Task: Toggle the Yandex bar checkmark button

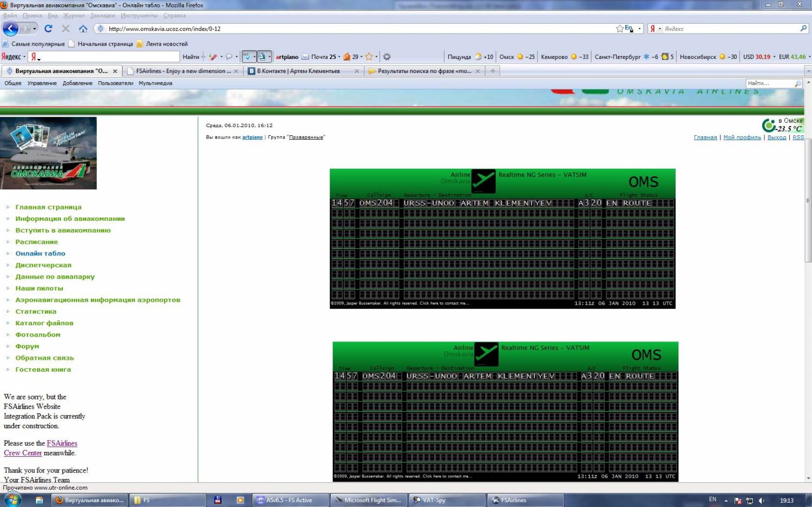Action: click(x=247, y=57)
